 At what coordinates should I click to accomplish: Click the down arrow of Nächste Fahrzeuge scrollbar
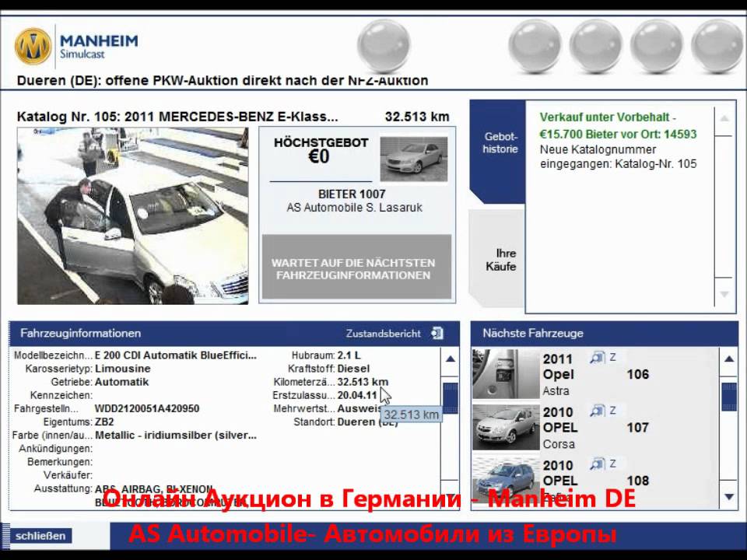729,497
